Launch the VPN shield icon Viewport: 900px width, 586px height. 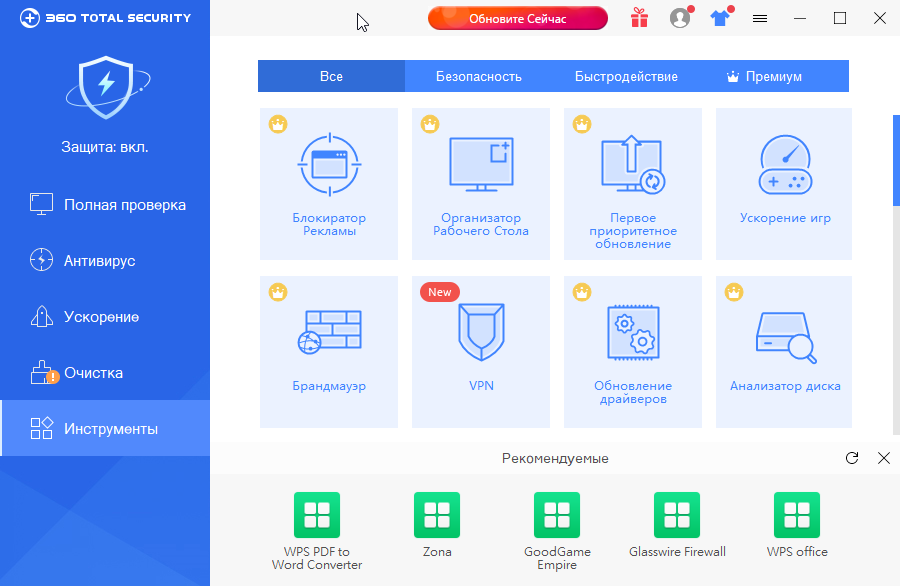481,332
